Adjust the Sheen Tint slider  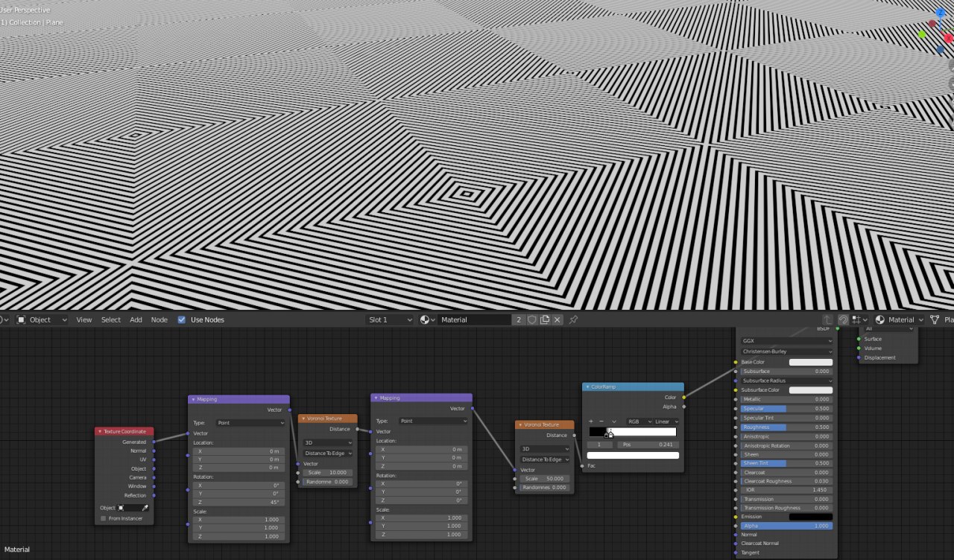point(787,463)
